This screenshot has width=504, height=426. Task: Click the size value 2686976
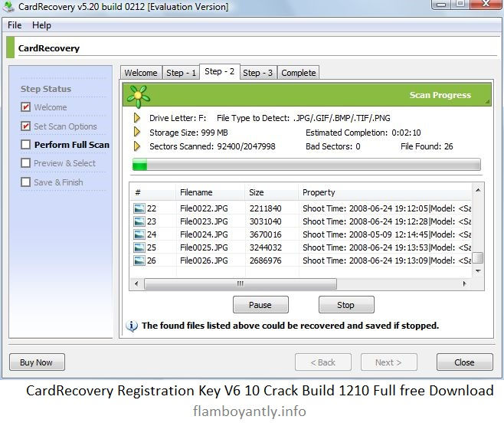point(266,261)
